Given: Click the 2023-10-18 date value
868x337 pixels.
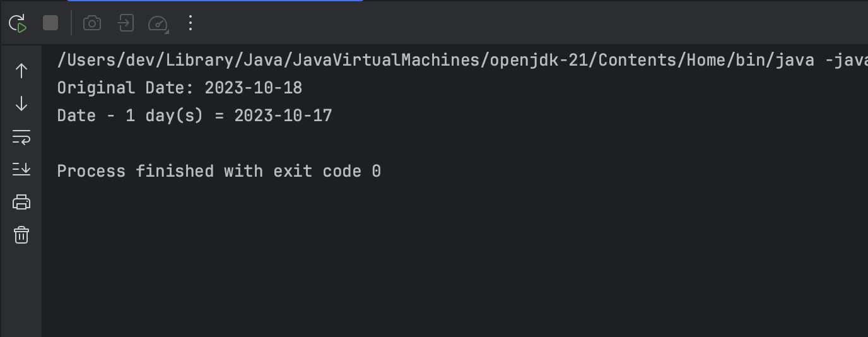Looking at the screenshot, I should point(254,88).
